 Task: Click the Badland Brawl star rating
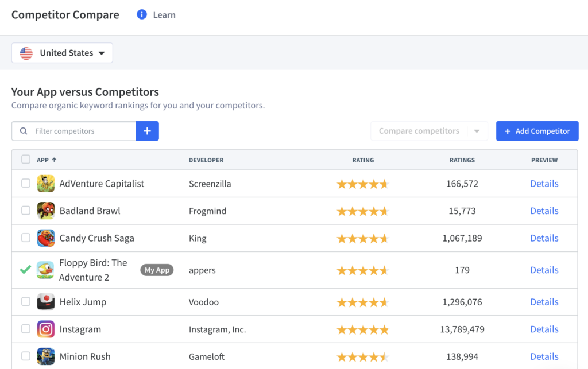click(x=363, y=211)
